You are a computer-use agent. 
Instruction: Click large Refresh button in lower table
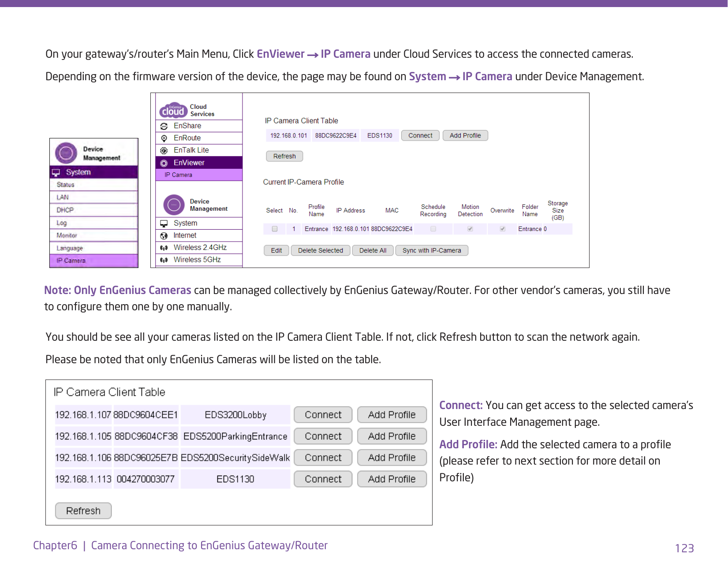pos(83,511)
